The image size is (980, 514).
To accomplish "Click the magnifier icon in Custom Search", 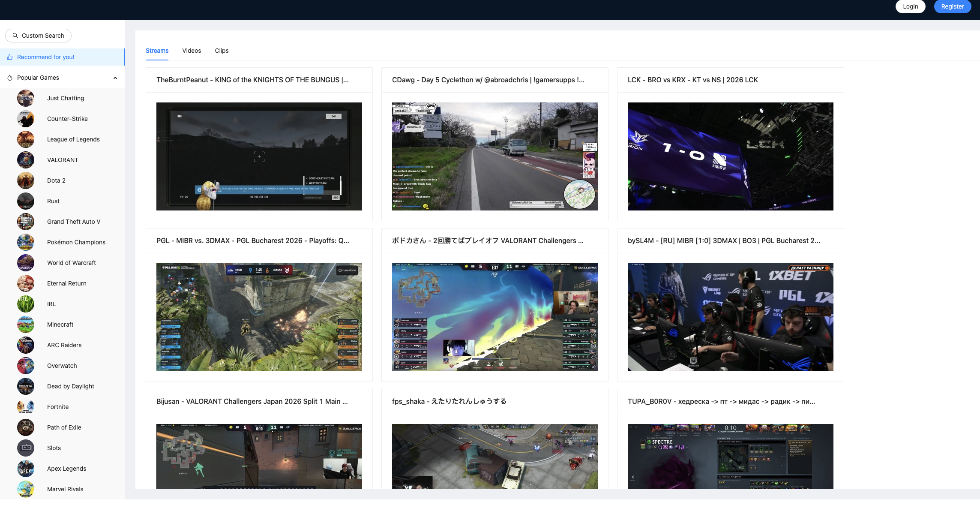I will tap(16, 36).
